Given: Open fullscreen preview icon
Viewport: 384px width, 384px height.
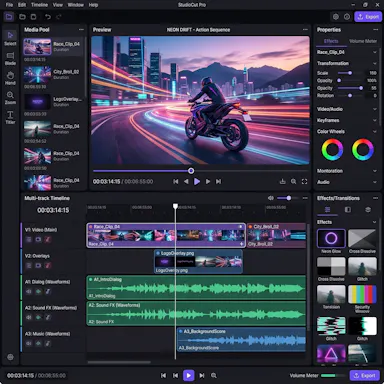Looking at the screenshot, I should pyautogui.click(x=304, y=182).
